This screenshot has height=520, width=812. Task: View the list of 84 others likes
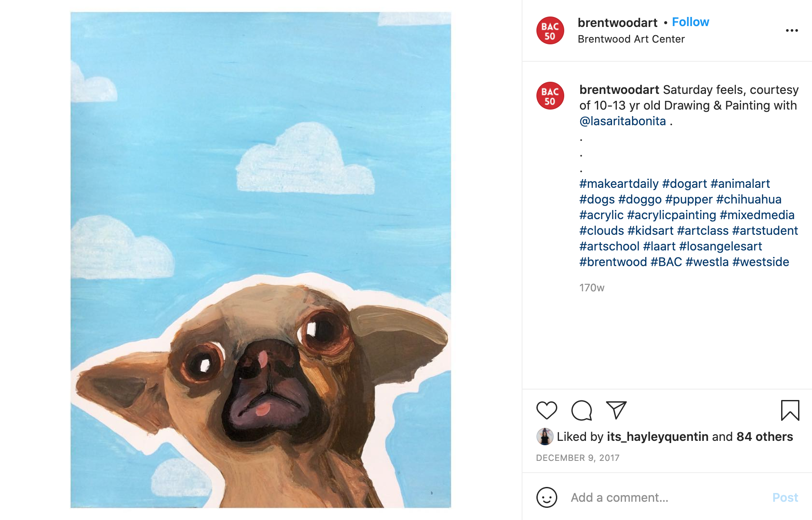[x=765, y=437]
